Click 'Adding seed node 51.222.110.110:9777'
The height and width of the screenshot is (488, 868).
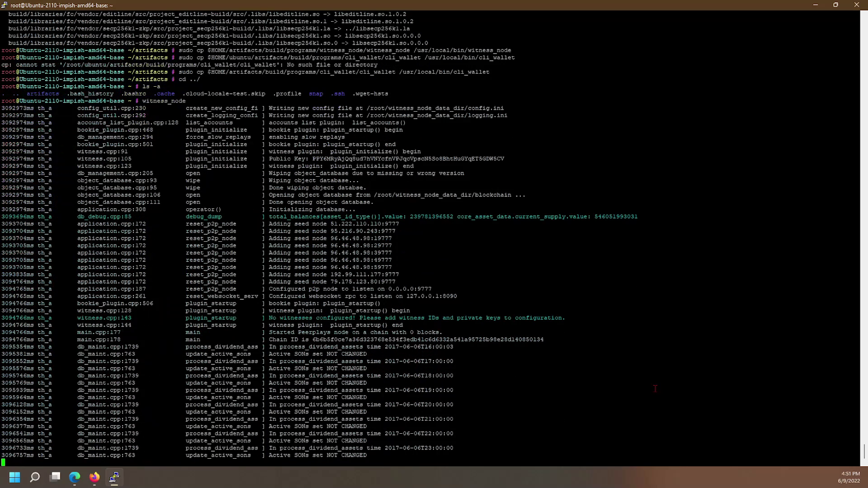(x=334, y=224)
